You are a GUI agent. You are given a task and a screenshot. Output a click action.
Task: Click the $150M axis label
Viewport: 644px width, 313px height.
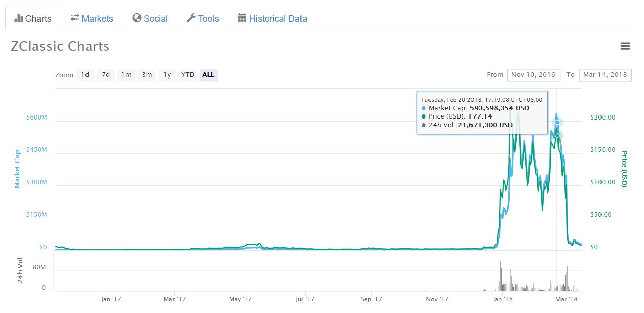pos(36,215)
